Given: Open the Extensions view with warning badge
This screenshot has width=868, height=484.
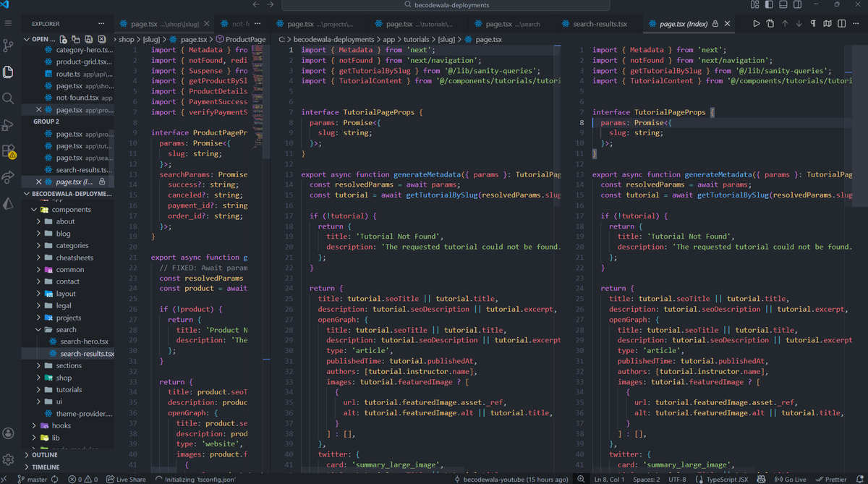Looking at the screenshot, I should click(x=9, y=152).
